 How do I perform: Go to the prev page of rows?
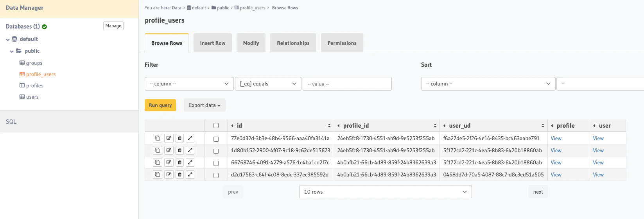pos(233,192)
